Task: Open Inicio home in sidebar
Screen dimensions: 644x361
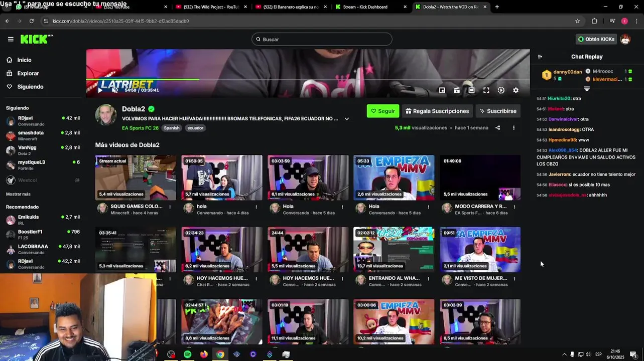Action: [24, 60]
